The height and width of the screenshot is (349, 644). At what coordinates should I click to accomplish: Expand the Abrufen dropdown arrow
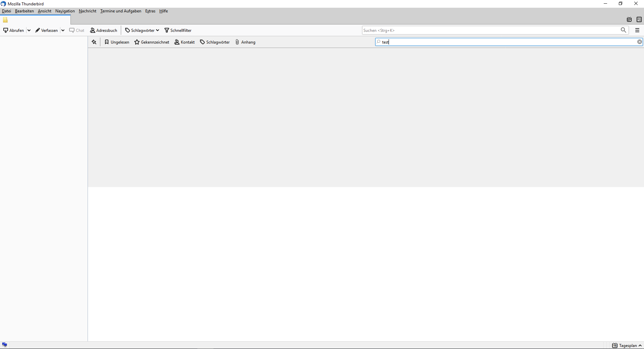(29, 30)
